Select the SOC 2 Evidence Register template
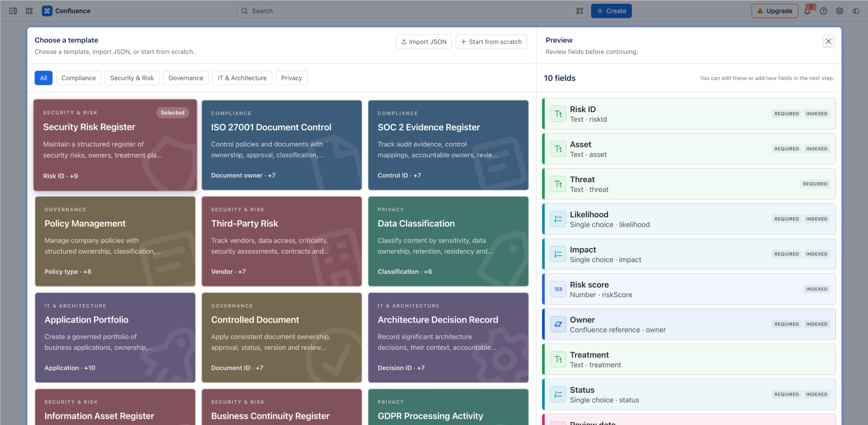 [x=448, y=145]
